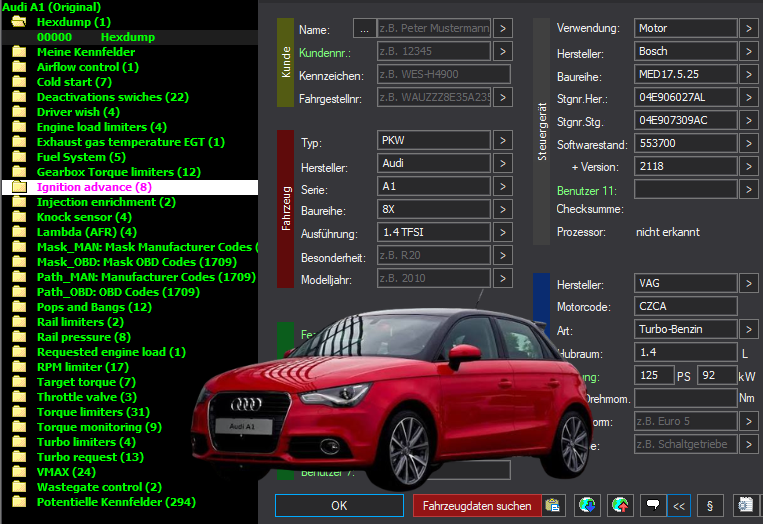Select Path_MAN: Manufacturer Codes (1709)
This screenshot has height=524, width=763.
click(146, 277)
